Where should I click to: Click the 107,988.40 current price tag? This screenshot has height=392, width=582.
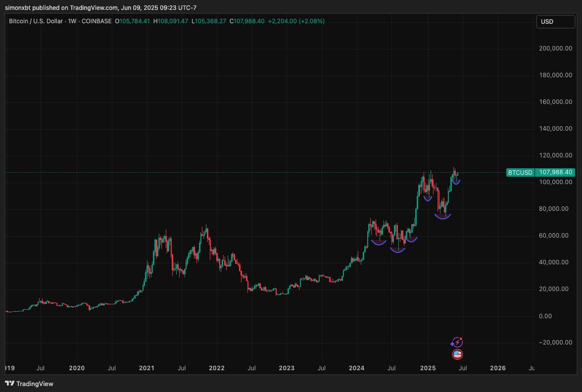pyautogui.click(x=556, y=172)
